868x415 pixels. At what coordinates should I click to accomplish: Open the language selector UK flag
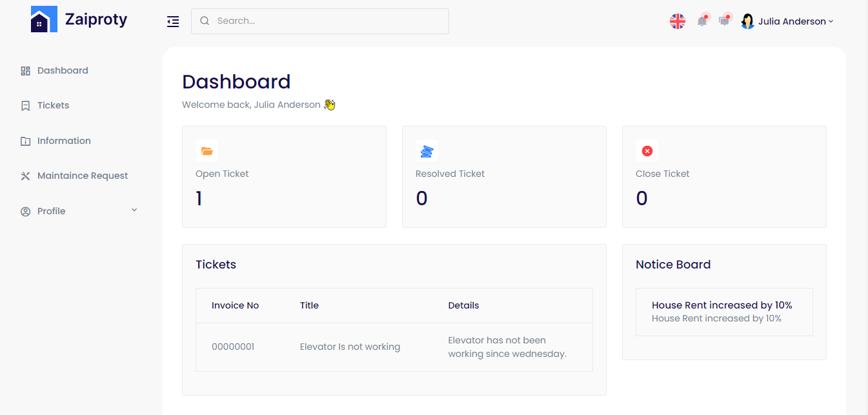click(x=677, y=21)
